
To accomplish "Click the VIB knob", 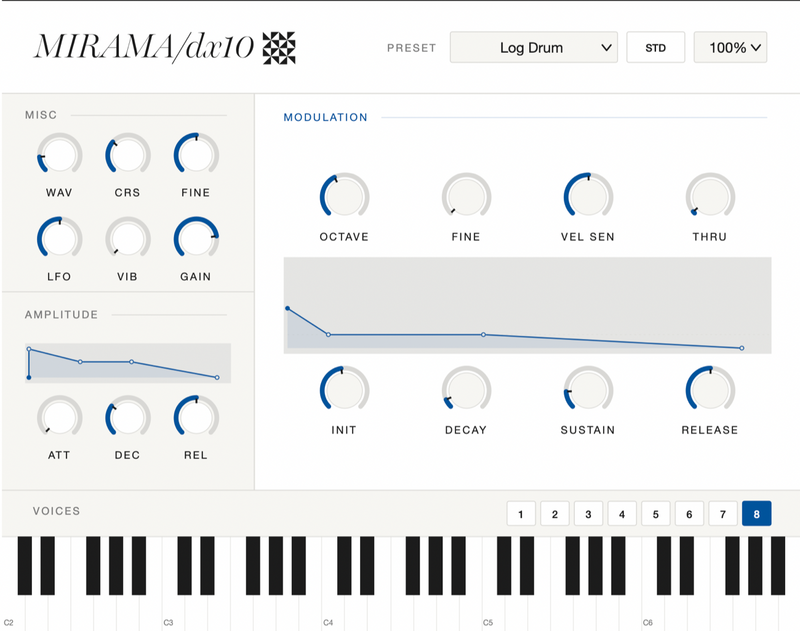I will point(128,239).
